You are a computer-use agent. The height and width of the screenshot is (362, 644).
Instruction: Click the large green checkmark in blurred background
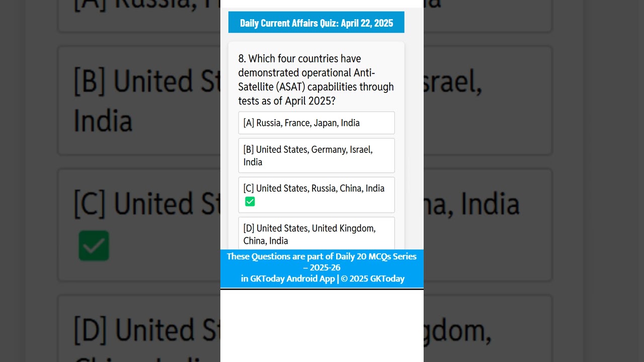pyautogui.click(x=94, y=245)
